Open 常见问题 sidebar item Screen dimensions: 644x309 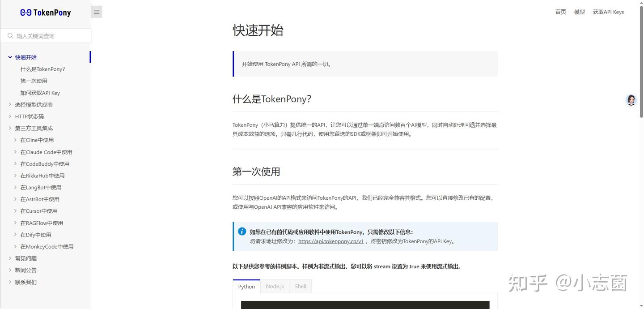tap(26, 258)
